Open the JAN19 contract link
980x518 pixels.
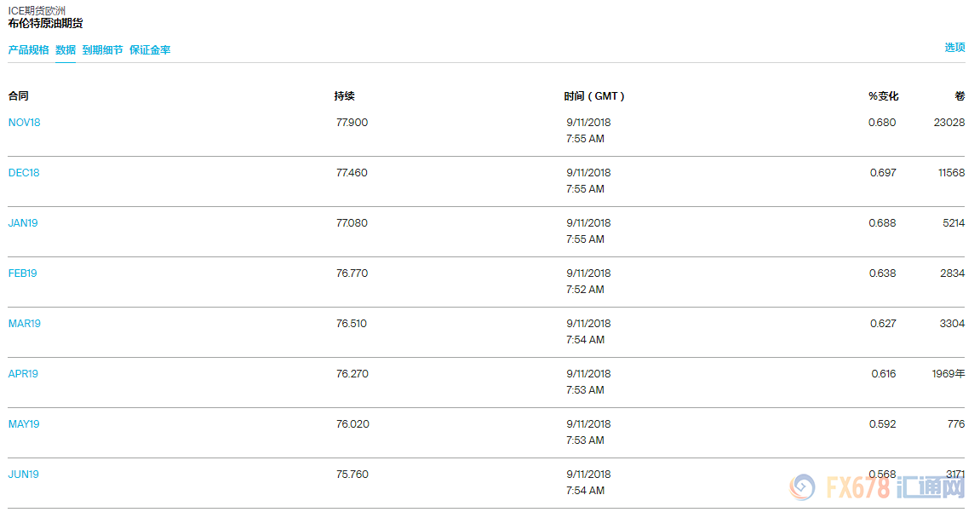coord(23,223)
